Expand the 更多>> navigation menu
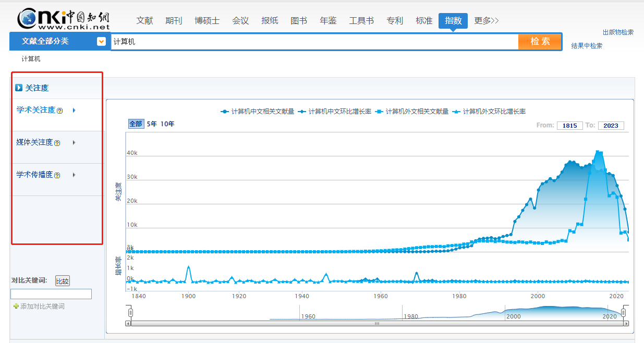This screenshot has width=644, height=343. tap(487, 21)
